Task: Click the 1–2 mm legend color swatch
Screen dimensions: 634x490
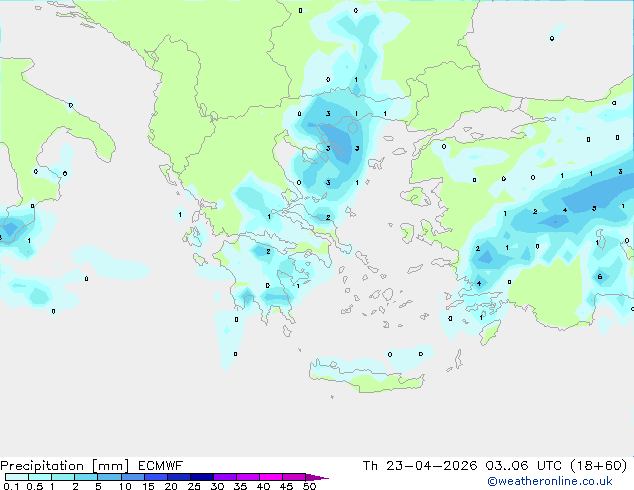Action: tap(63, 477)
